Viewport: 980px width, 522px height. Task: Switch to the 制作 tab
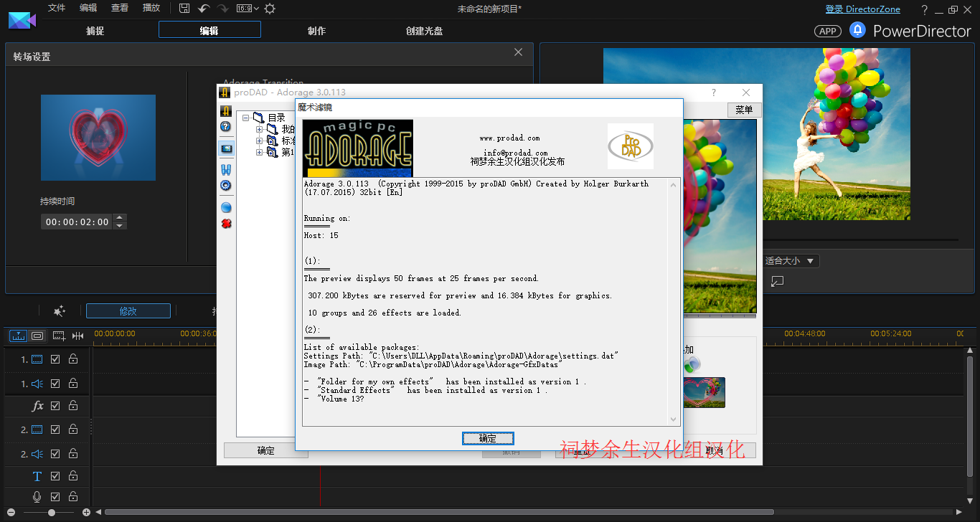click(316, 31)
